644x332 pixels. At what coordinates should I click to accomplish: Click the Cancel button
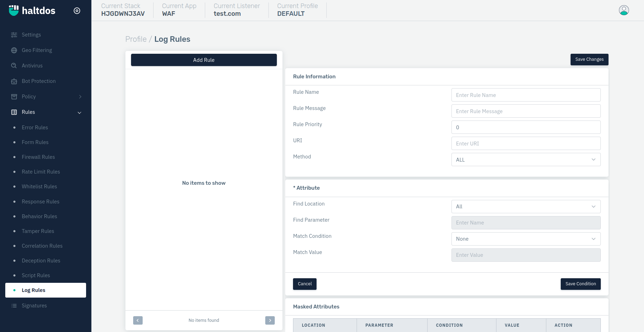(305, 284)
